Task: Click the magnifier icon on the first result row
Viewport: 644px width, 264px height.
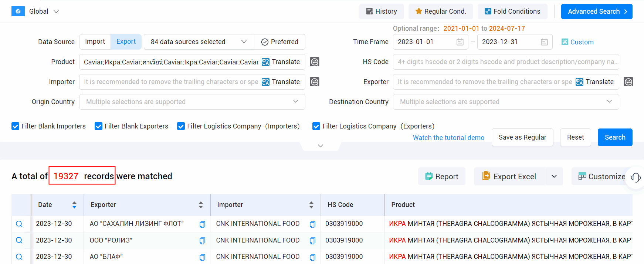Action: click(19, 224)
